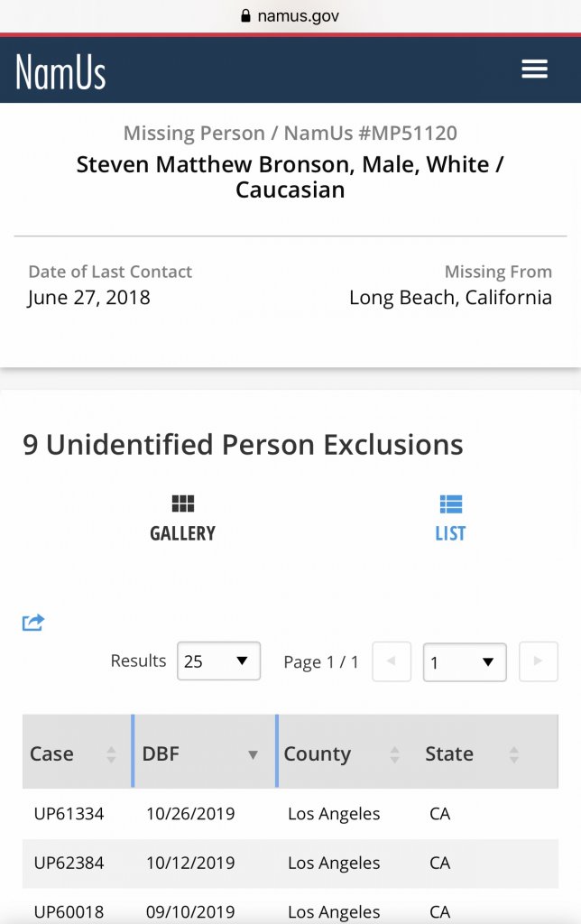Go to the next page arrow
Screen dimensions: 581x924
(x=538, y=661)
